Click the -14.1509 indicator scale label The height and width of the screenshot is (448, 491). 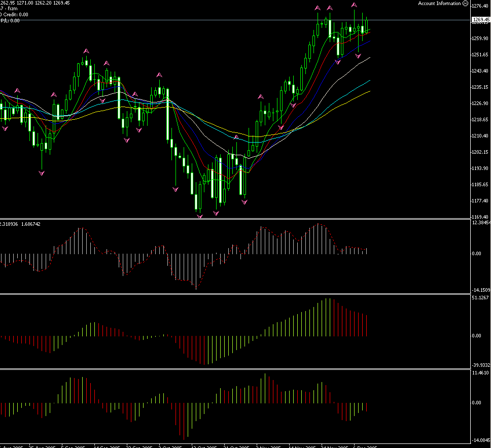(x=481, y=290)
